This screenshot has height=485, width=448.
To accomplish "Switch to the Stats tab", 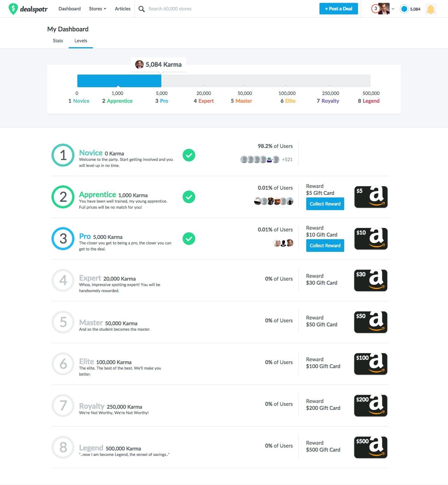I will click(x=58, y=41).
